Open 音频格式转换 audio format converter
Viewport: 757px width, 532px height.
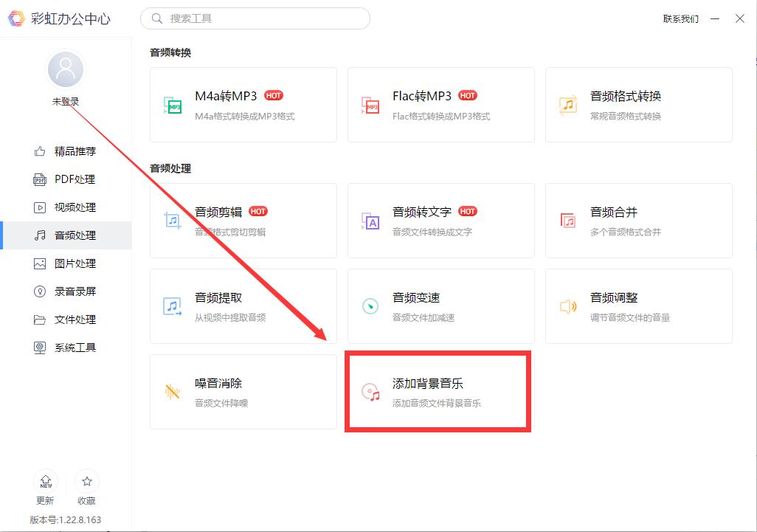(x=639, y=105)
